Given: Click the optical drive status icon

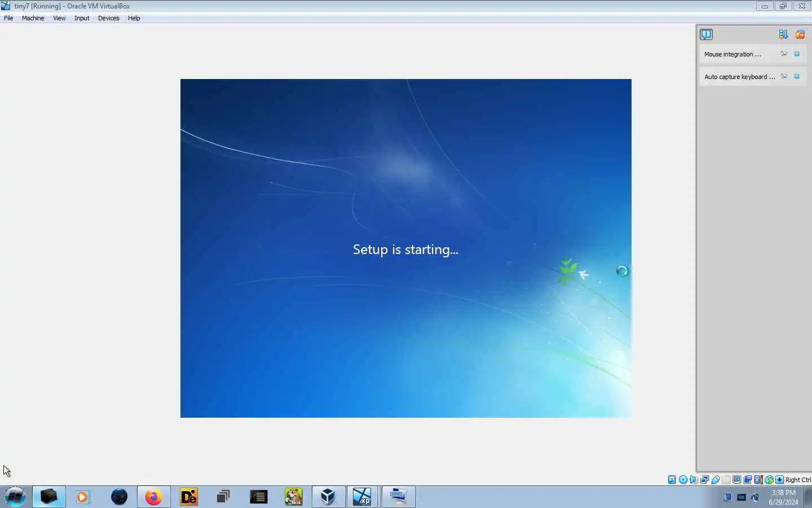Looking at the screenshot, I should 683,480.
